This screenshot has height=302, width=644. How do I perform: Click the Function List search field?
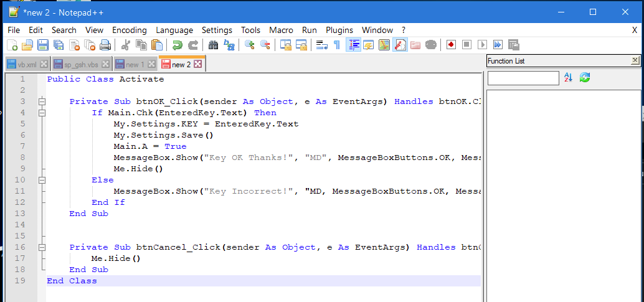click(x=523, y=78)
